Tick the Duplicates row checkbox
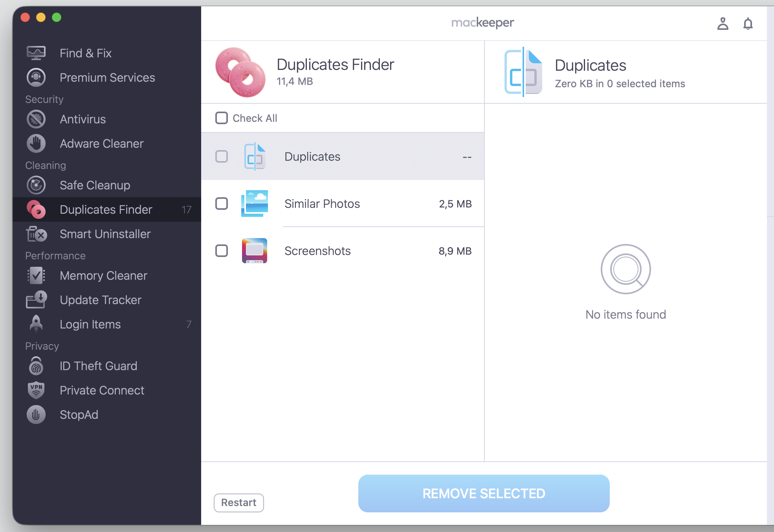 pyautogui.click(x=222, y=156)
